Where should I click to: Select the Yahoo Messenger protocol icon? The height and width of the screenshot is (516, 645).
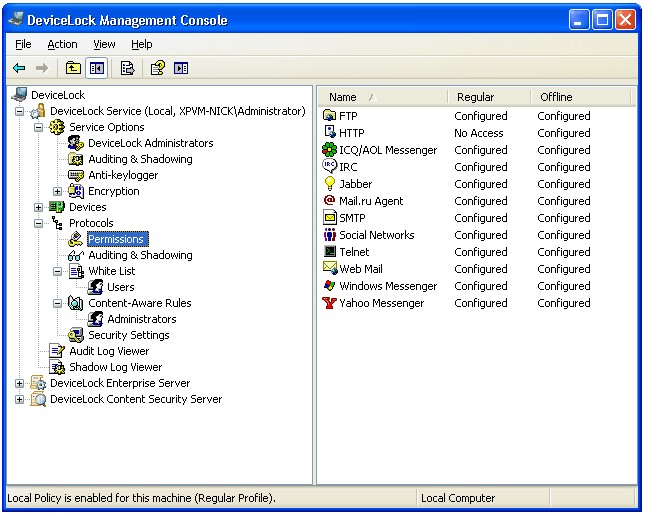329,303
